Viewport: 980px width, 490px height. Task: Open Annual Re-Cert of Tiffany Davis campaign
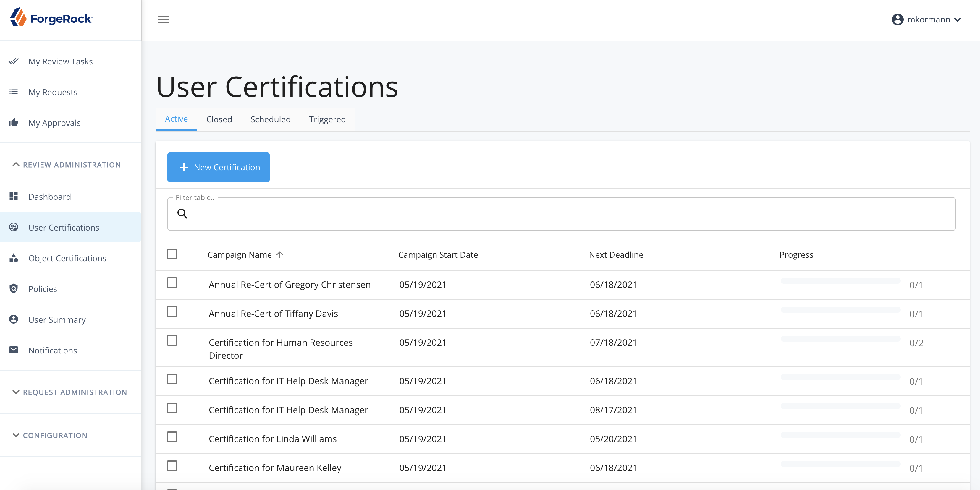pyautogui.click(x=273, y=314)
